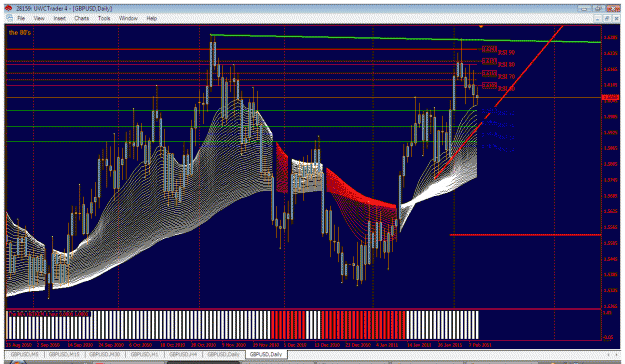Click the 13 Dec 2010 date label
The image size is (625, 364).
click(327, 345)
